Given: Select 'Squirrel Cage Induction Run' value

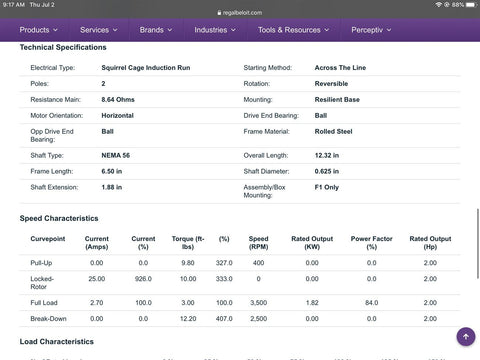Looking at the screenshot, I should (x=146, y=68).
